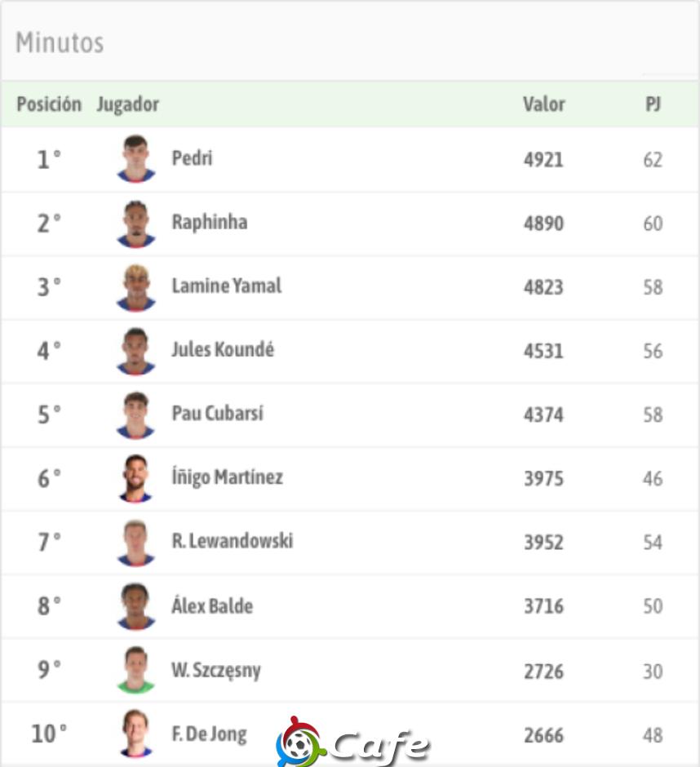This screenshot has height=767, width=700.
Task: Click the Posición column header
Action: [49, 104]
